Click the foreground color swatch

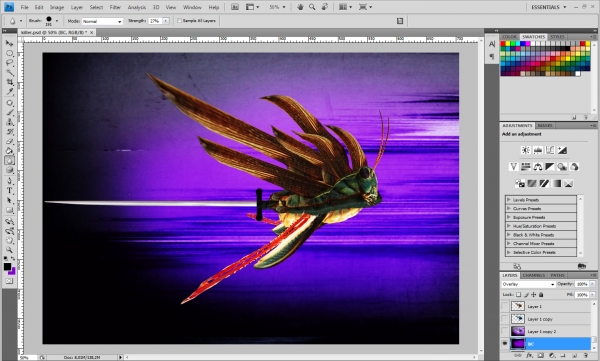7,266
